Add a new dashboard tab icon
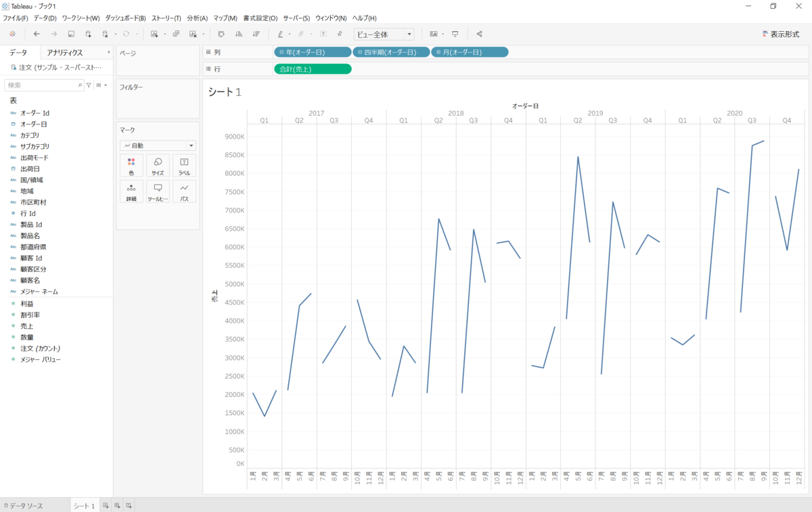 (x=117, y=505)
